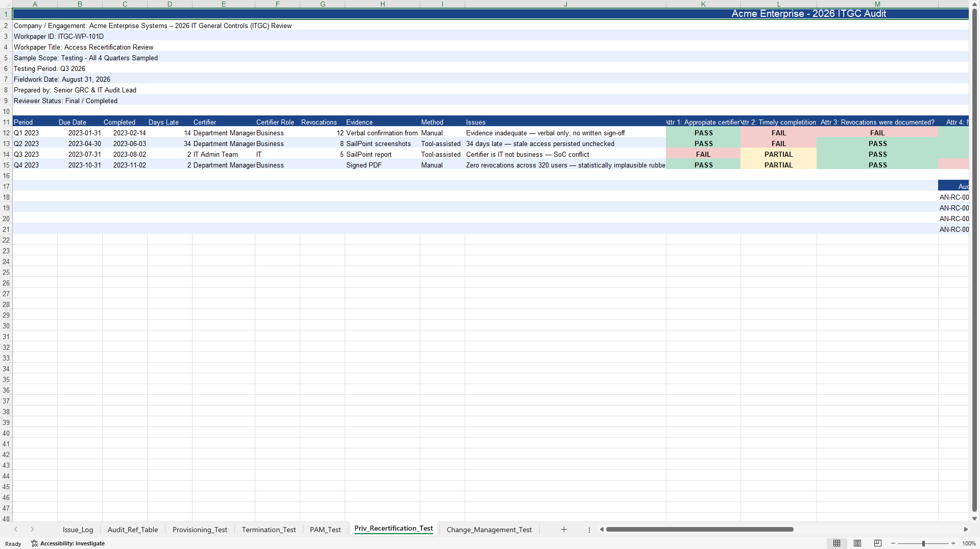Click the vertical scrollbar thumb
Screen dimensions: 980x549
tap(974, 260)
